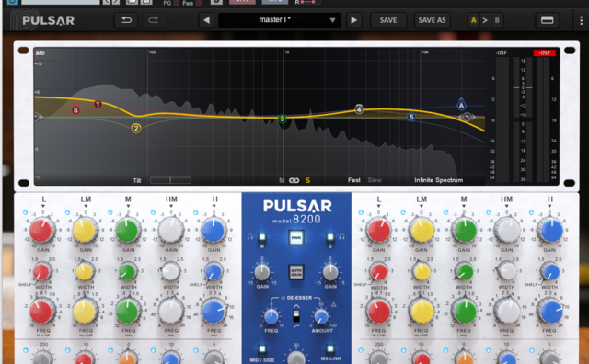This screenshot has width=589, height=364.
Task: Switch to B state slot
Action: tap(497, 20)
